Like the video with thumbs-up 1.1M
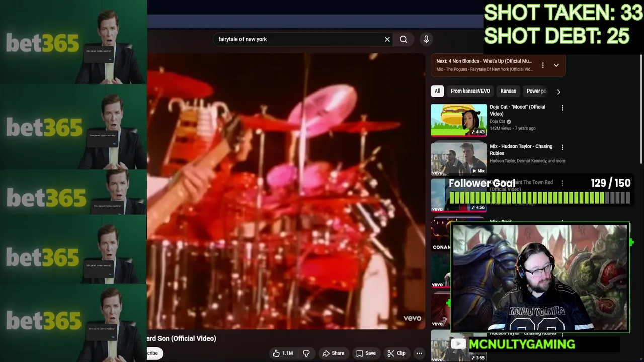This screenshot has height=362, width=644. pyautogui.click(x=282, y=353)
